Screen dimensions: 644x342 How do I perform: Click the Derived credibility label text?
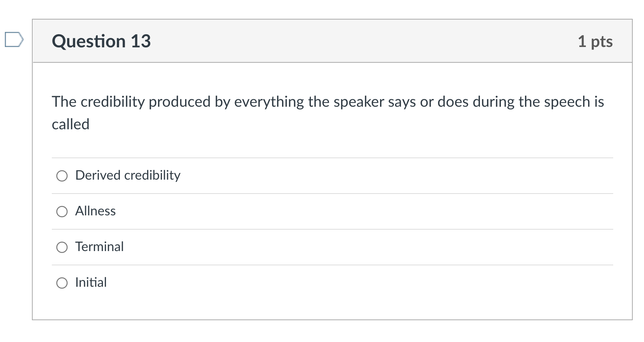click(x=127, y=175)
